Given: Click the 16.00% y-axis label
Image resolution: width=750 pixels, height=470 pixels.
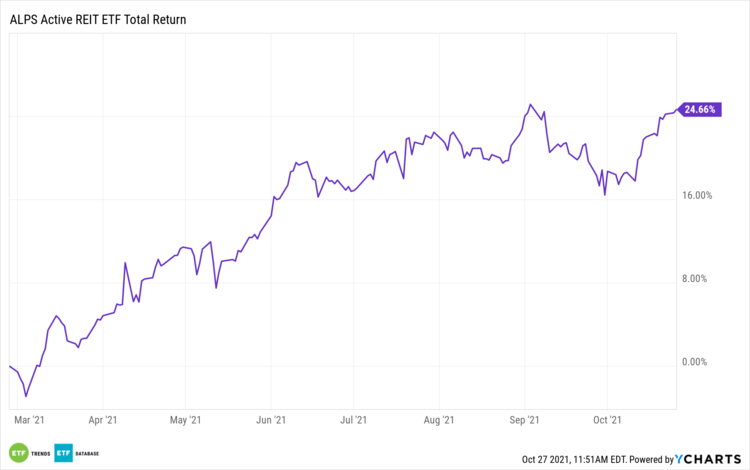Looking at the screenshot, I should (x=696, y=196).
